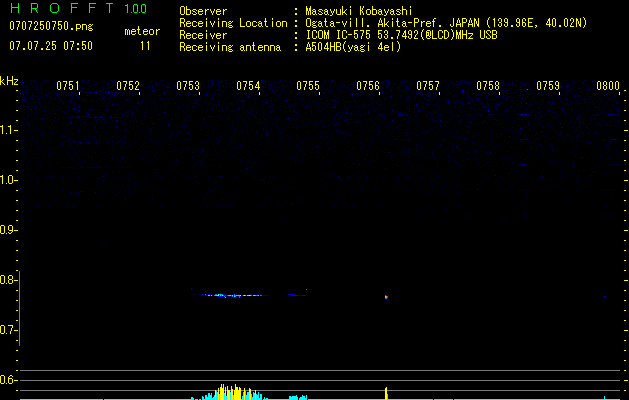
Task: Select the file name 0707250750.png
Action: pos(51,26)
